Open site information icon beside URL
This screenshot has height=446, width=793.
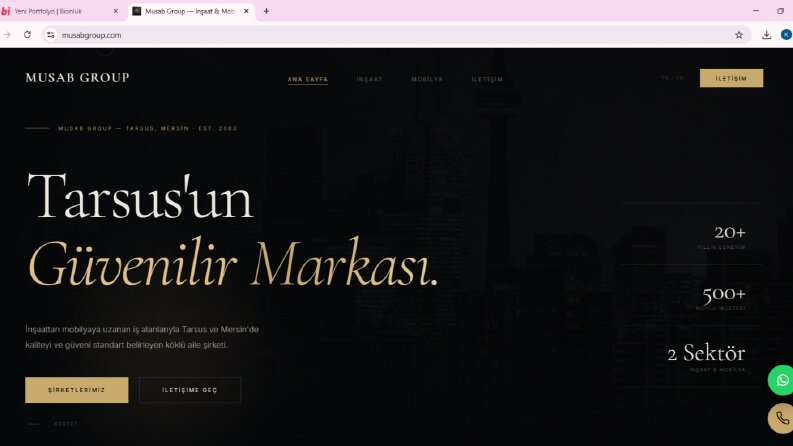pos(51,35)
